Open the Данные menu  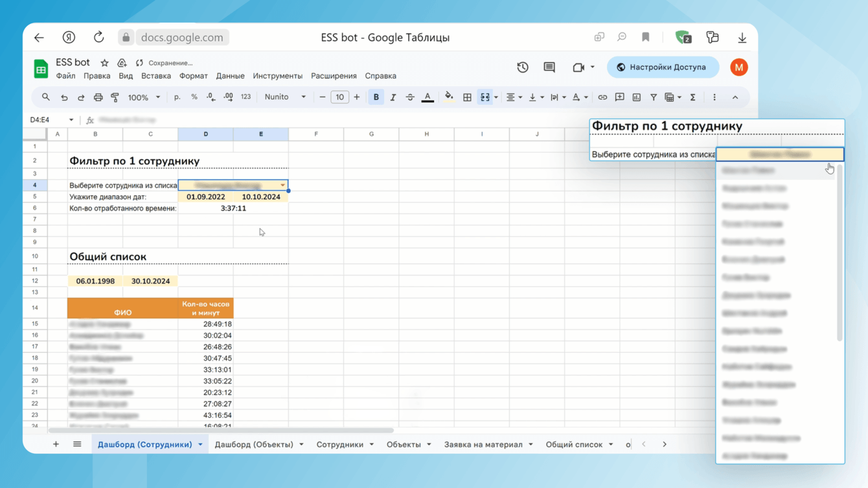230,76
